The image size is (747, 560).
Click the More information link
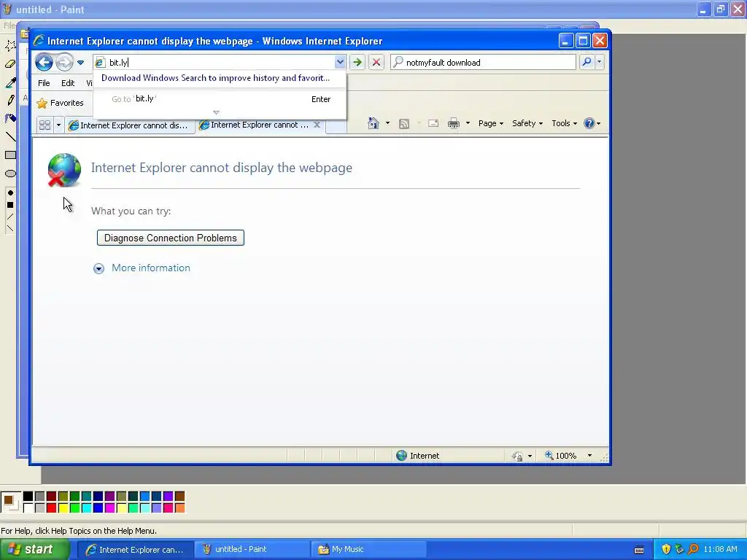(150, 268)
